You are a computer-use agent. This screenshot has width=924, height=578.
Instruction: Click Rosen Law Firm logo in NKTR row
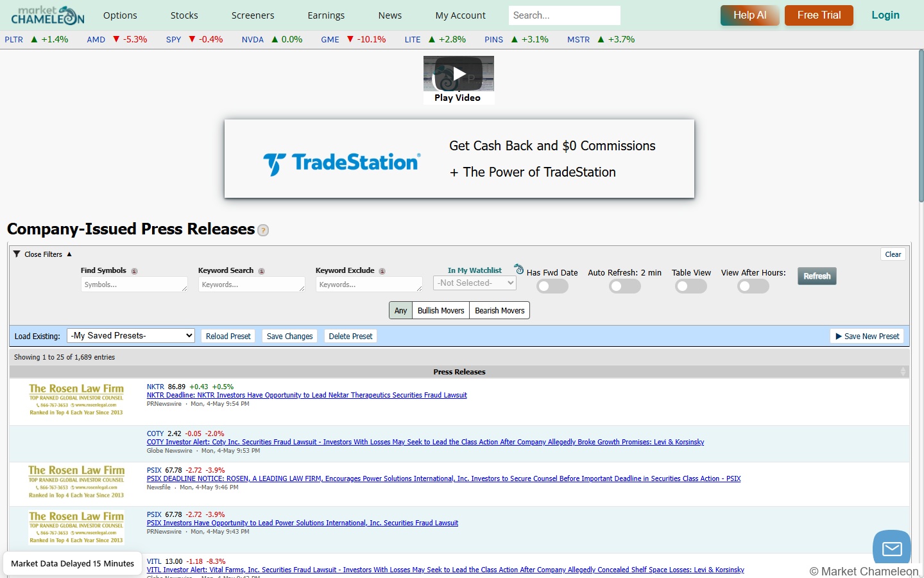pyautogui.click(x=76, y=399)
